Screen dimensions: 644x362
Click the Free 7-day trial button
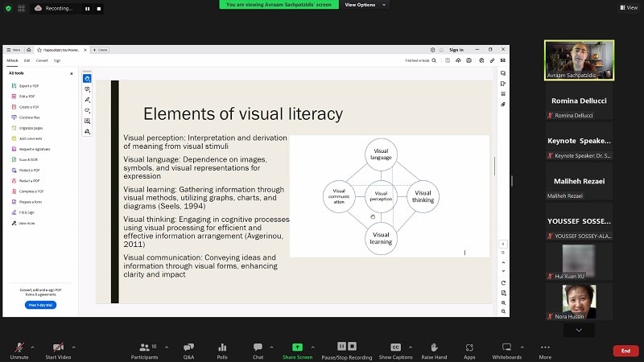coord(40,305)
